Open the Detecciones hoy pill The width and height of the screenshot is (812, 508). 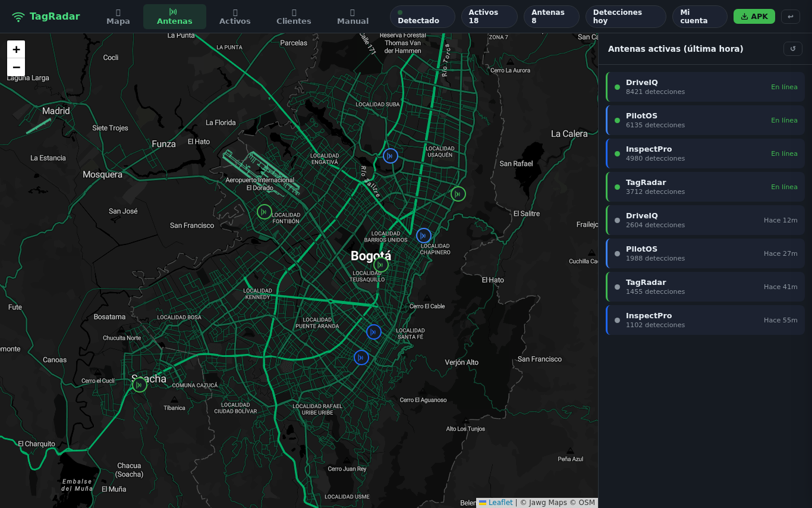626,17
